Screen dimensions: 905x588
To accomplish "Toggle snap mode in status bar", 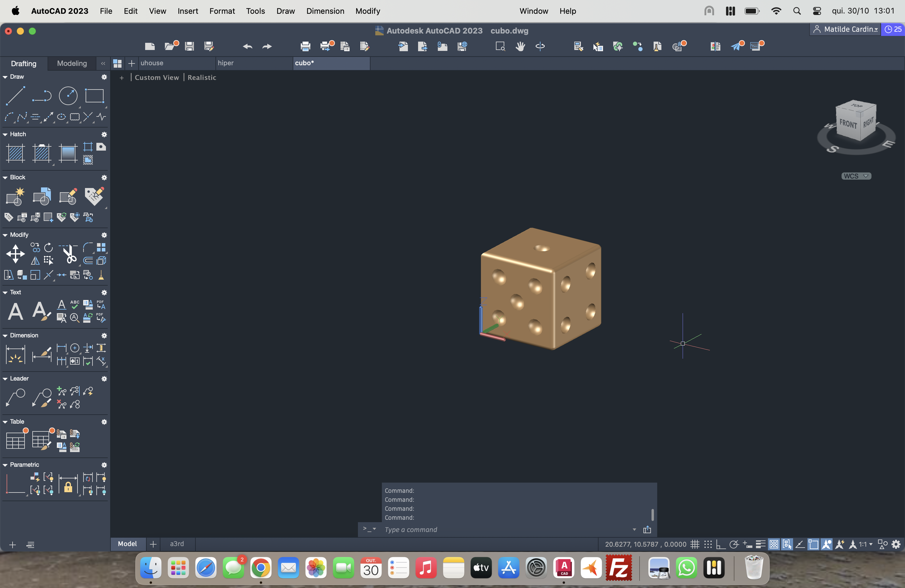I will (x=708, y=544).
